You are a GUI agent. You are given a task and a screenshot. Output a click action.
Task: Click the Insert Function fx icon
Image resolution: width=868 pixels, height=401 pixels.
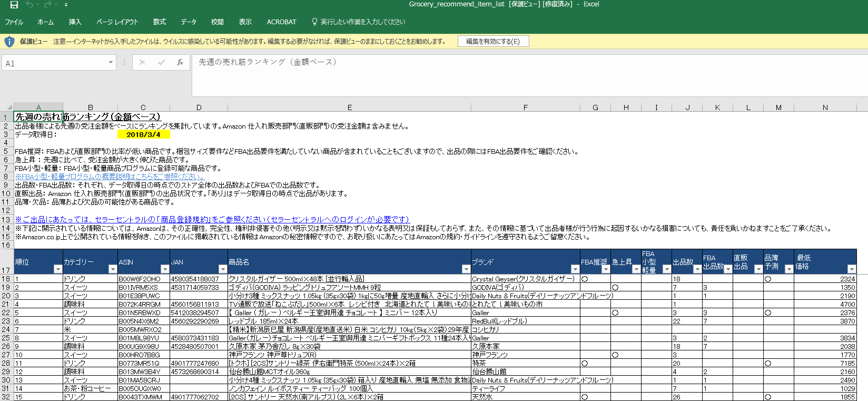click(180, 62)
